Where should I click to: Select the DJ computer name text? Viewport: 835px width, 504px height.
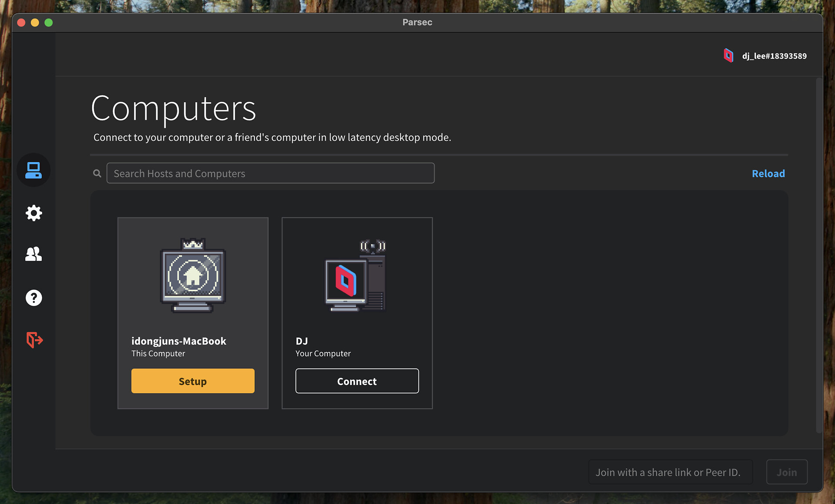click(x=302, y=341)
